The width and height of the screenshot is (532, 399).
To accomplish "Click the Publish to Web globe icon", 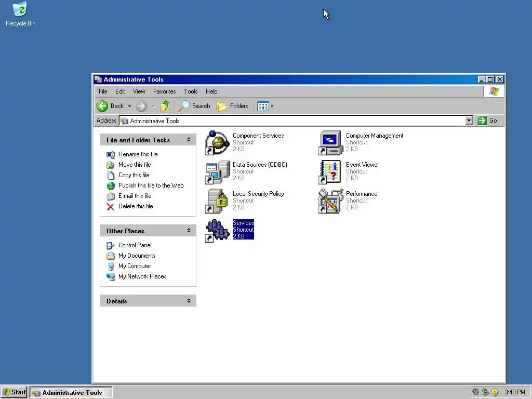I will [x=111, y=185].
